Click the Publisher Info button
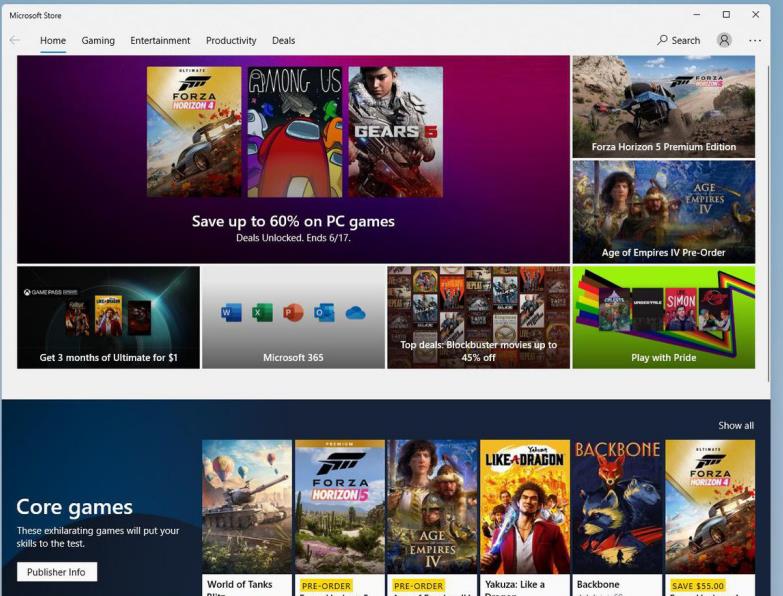 [x=57, y=572]
